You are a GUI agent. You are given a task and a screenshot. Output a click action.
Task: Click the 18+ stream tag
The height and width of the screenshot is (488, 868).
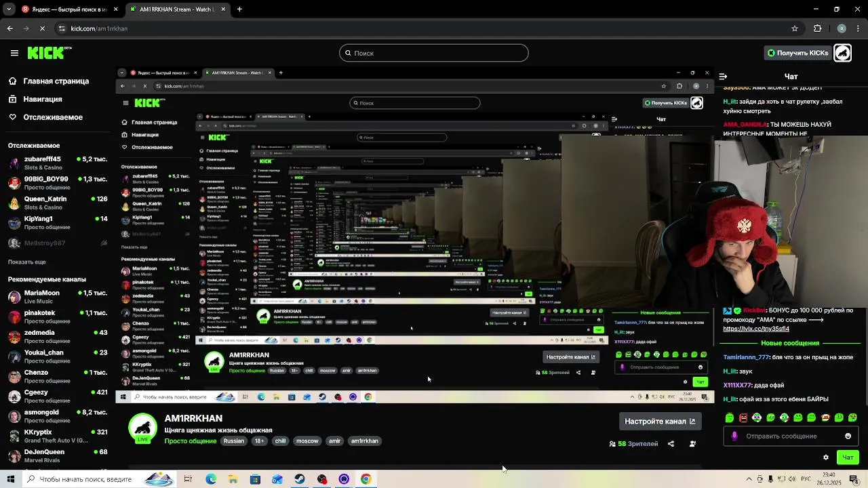click(x=259, y=441)
